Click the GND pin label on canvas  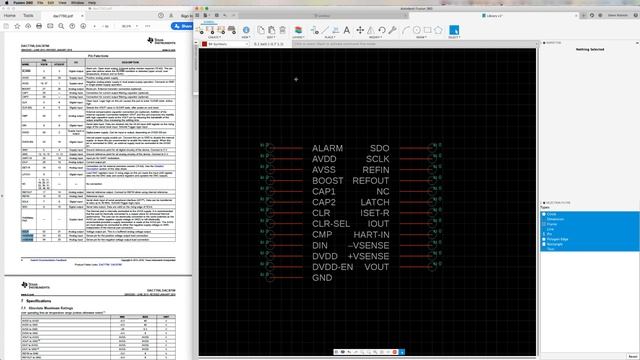[322, 278]
